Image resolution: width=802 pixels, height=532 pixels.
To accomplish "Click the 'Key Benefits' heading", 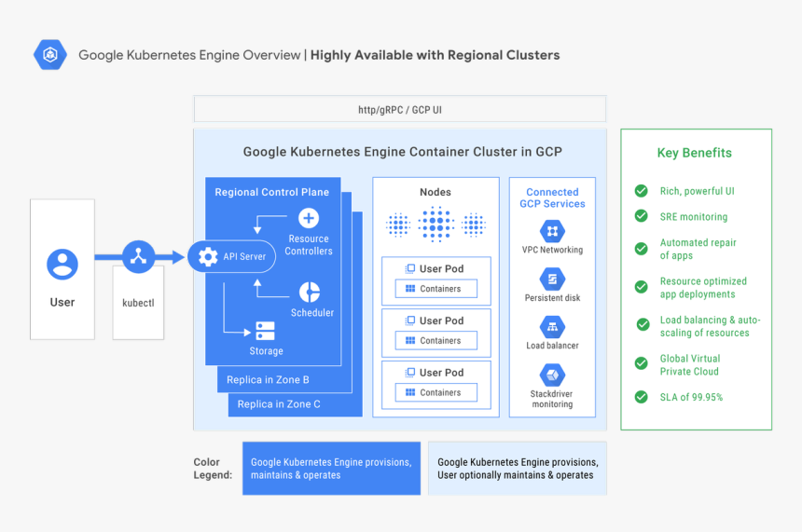I will (x=694, y=153).
